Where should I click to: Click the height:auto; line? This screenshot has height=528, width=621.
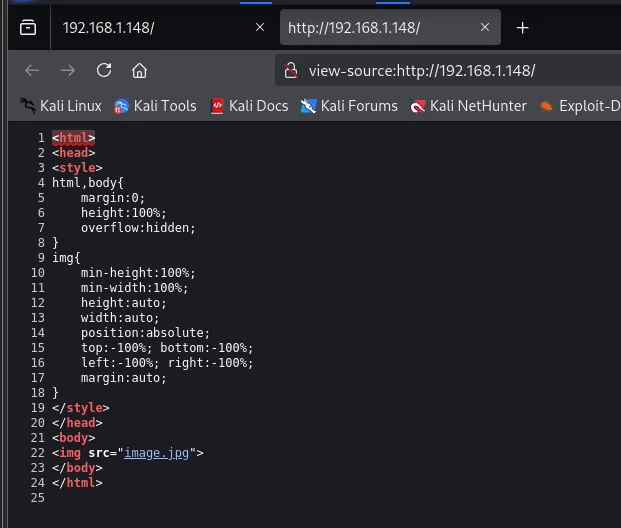tap(124, 303)
